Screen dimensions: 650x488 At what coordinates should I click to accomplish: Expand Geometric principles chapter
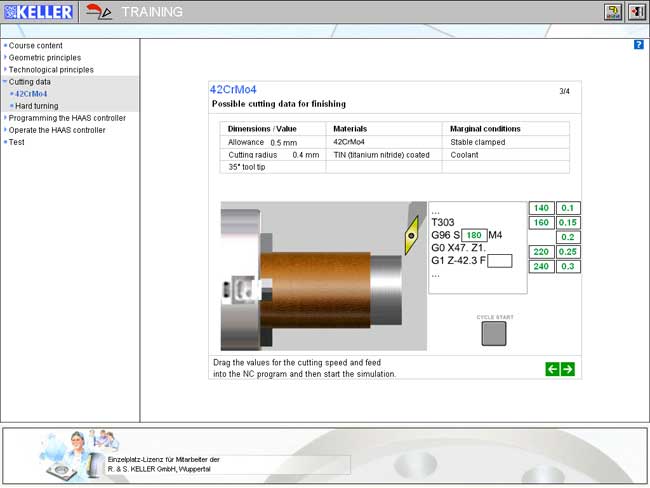point(45,58)
